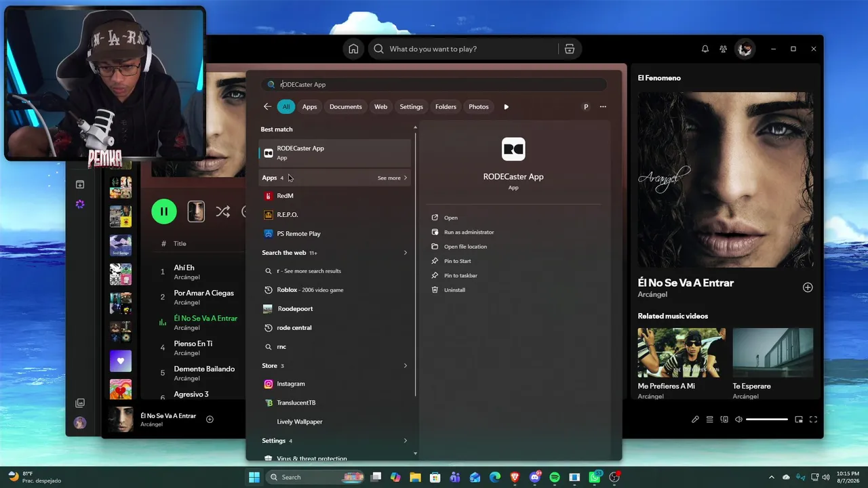Image resolution: width=868 pixels, height=488 pixels.
Task: Adjust the Spotify volume slider
Action: click(767, 420)
